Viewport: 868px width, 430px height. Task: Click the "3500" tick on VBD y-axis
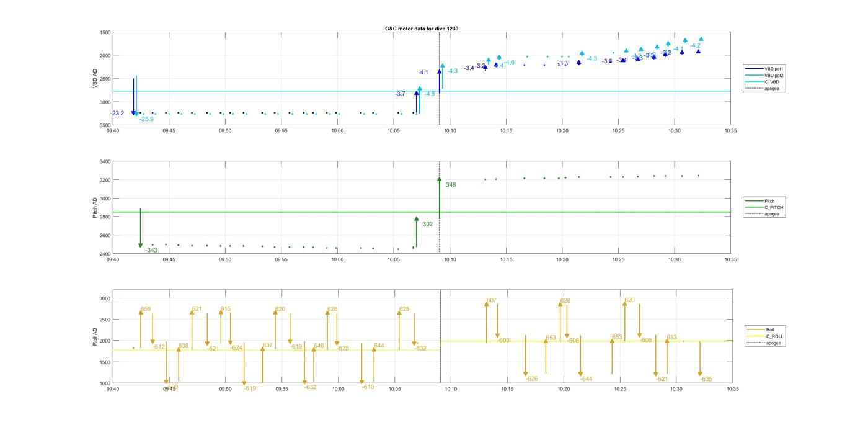[105, 125]
